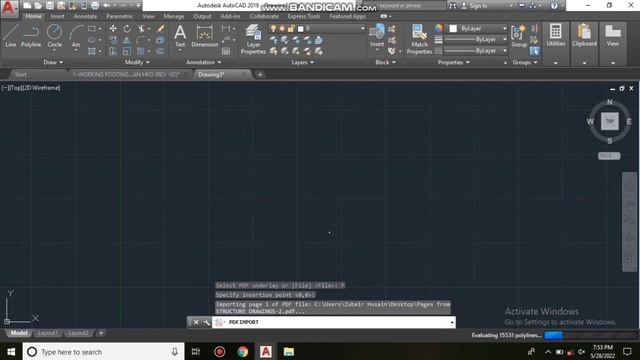Toggle layer freeze sun icon in layer dropdown
This screenshot has height=360, width=640.
282,29
